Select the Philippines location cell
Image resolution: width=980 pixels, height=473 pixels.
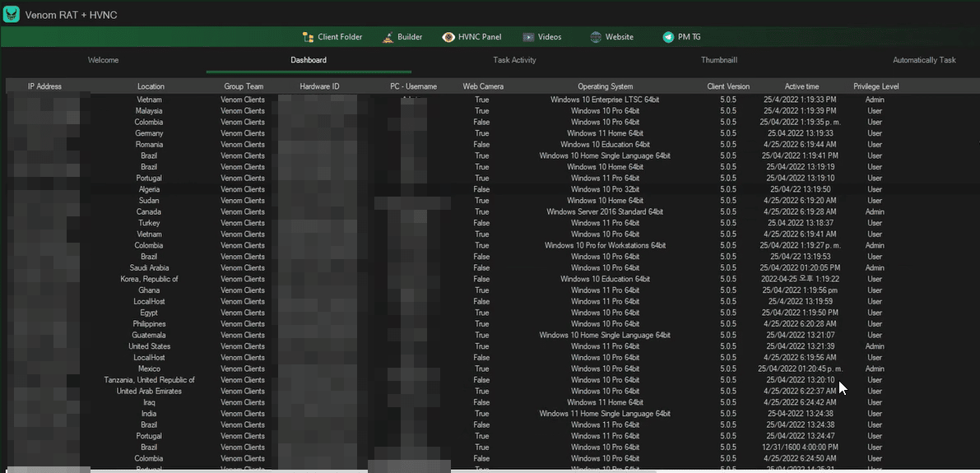coord(150,323)
